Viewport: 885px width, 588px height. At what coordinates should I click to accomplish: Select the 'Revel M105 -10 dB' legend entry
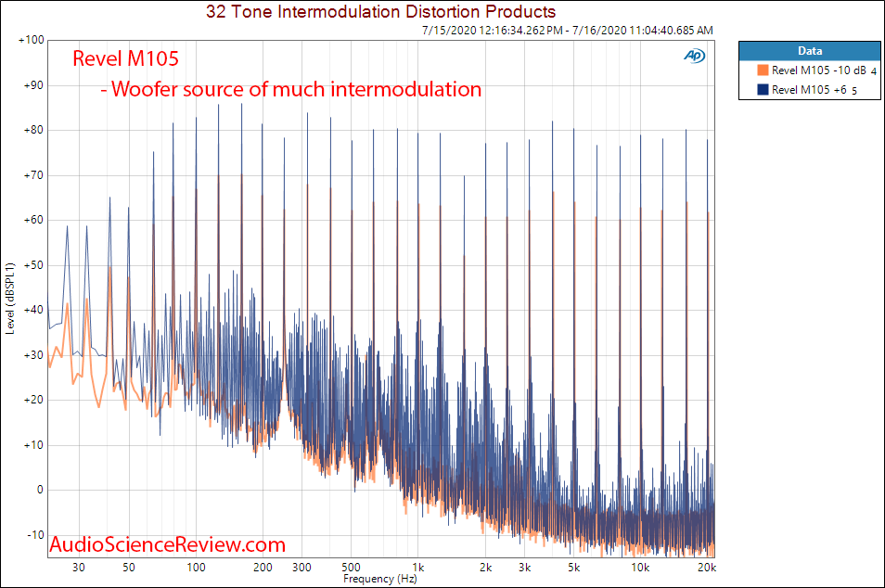click(x=818, y=70)
